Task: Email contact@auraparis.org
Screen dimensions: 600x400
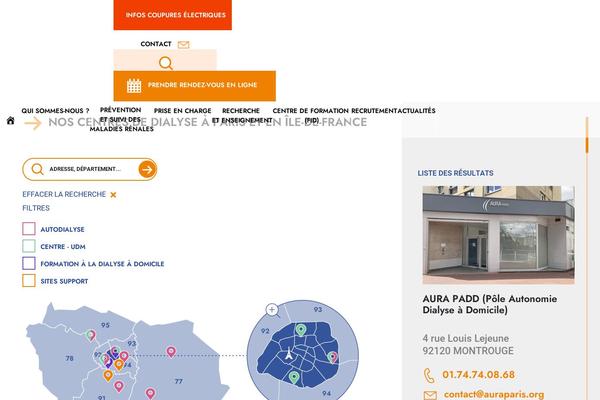Action: [x=494, y=395]
